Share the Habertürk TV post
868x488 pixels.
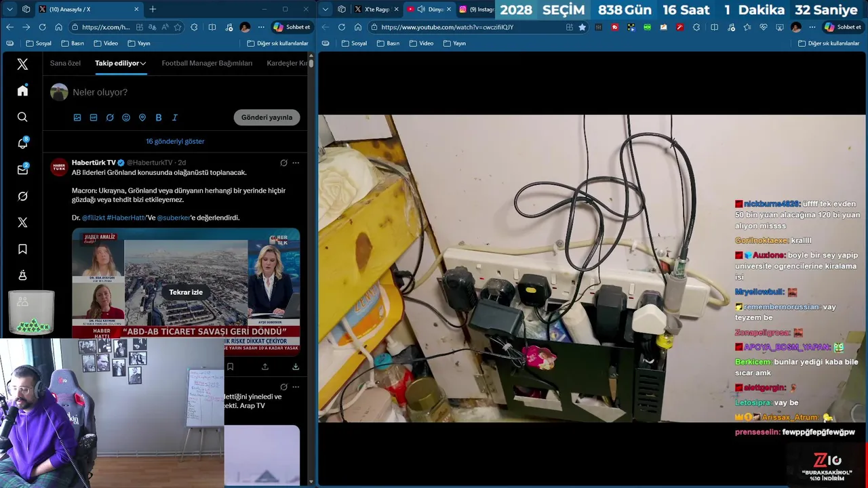(265, 367)
